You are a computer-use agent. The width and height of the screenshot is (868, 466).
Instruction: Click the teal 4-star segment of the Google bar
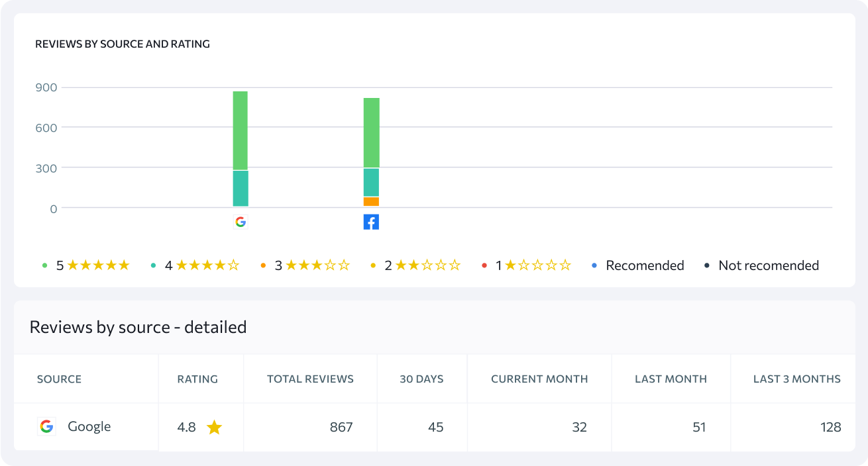click(241, 189)
